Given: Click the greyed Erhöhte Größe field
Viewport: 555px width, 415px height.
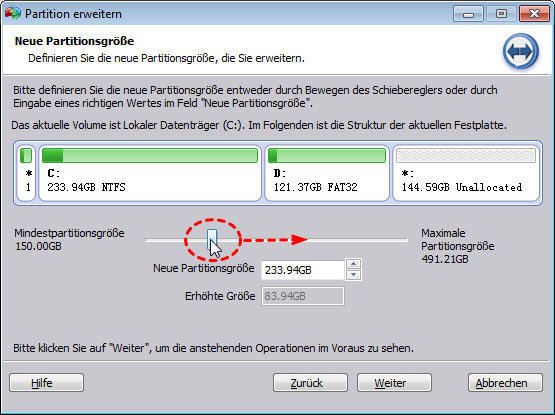Looking at the screenshot, I should click(x=303, y=296).
